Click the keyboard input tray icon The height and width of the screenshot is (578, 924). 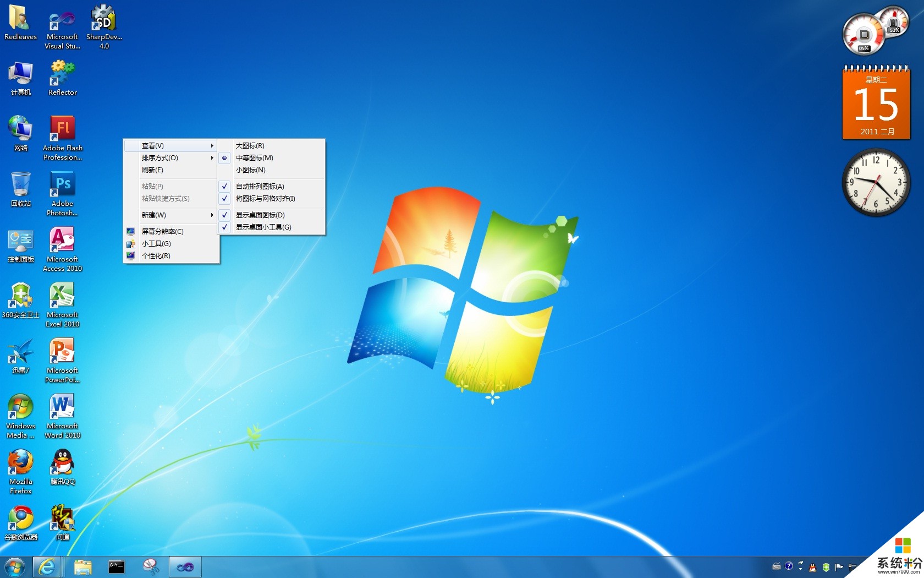777,566
